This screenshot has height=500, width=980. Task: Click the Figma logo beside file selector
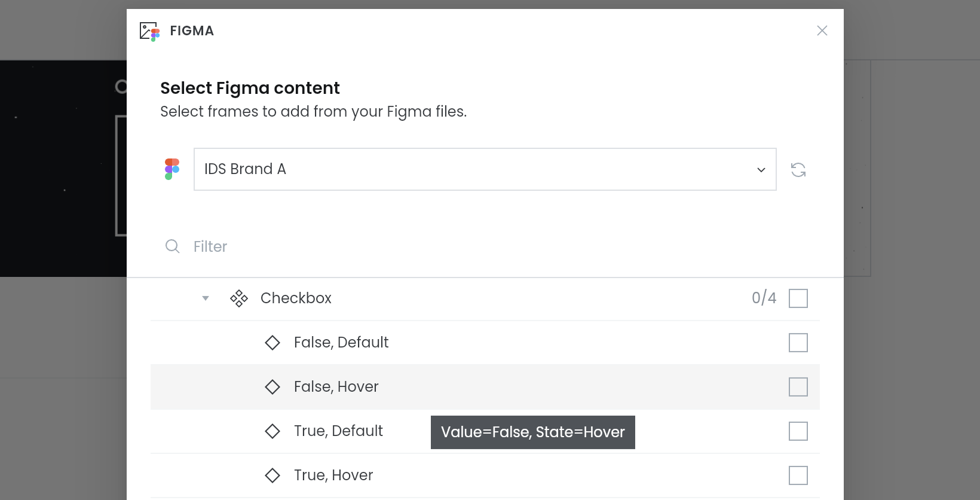[x=172, y=169]
